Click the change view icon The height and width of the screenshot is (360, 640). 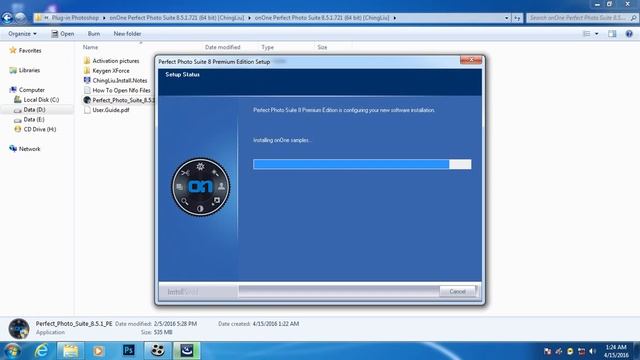pos(587,34)
